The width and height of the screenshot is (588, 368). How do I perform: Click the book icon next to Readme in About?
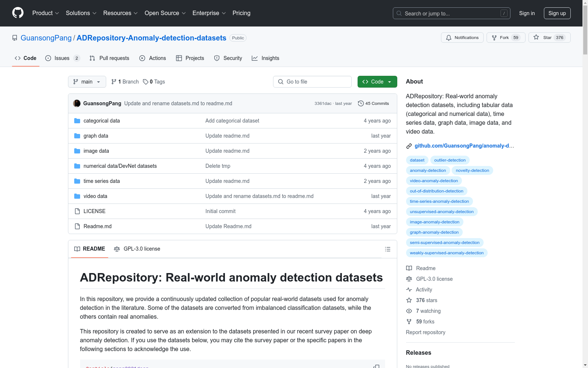[409, 268]
